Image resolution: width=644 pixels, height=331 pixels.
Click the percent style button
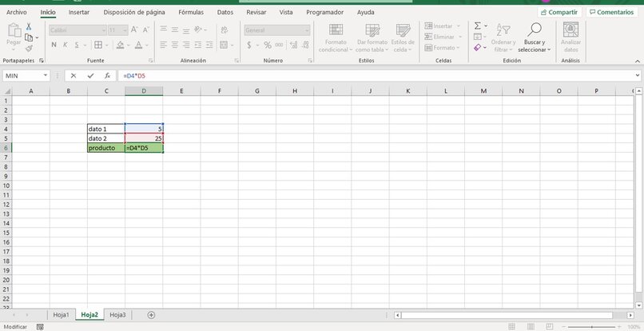(267, 46)
